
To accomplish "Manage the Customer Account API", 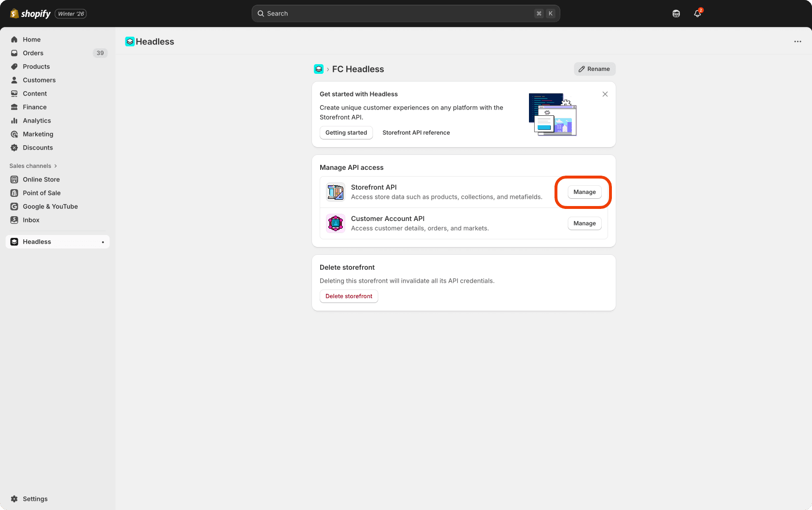I will click(584, 223).
